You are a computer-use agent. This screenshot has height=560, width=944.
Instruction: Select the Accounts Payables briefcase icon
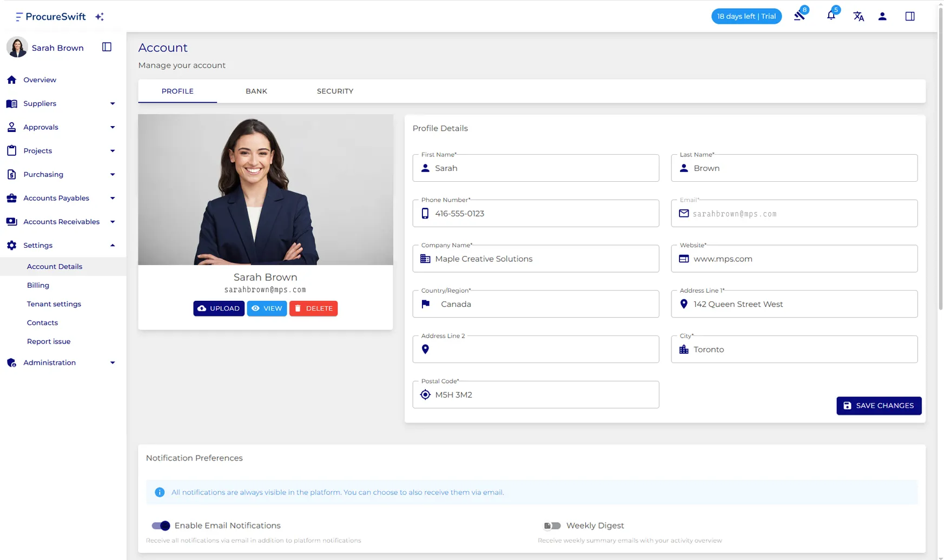click(x=12, y=198)
